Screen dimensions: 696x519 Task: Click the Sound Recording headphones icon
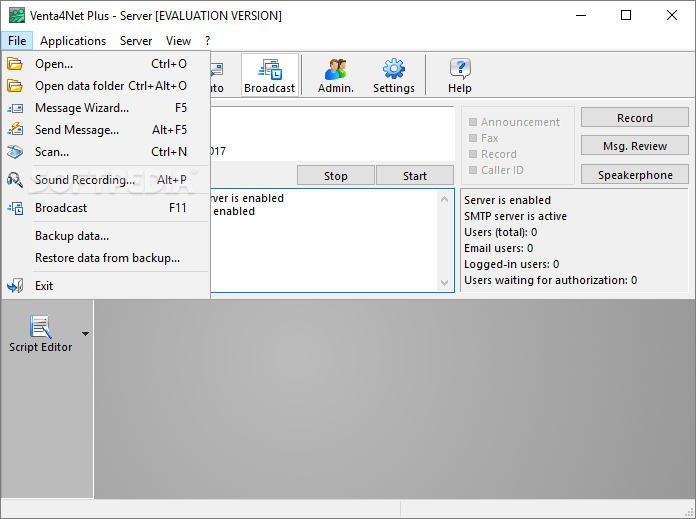tap(15, 180)
